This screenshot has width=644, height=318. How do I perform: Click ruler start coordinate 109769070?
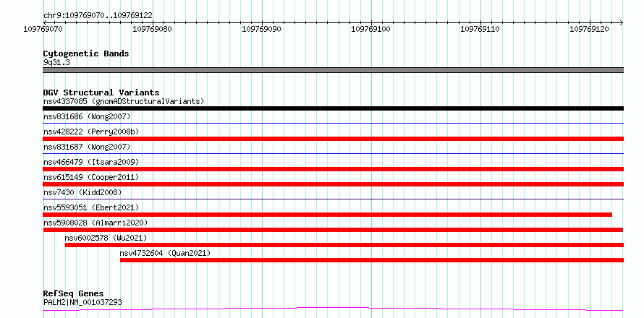click(43, 29)
